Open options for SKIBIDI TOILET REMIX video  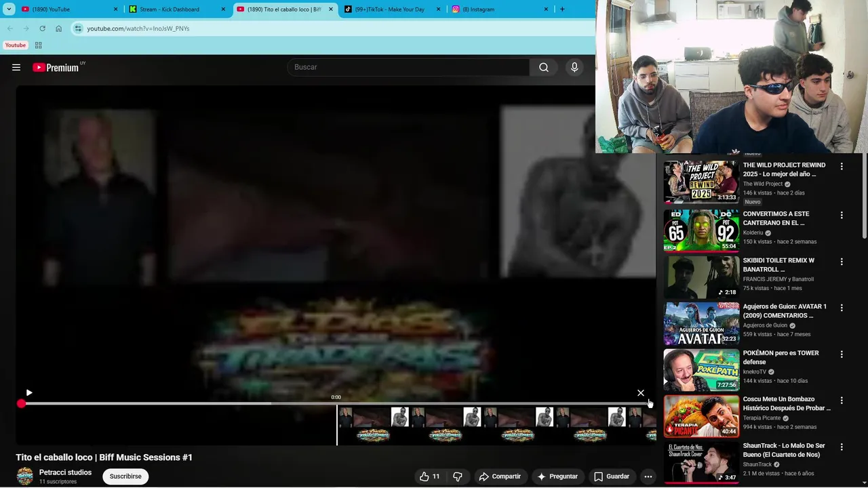pyautogui.click(x=842, y=262)
